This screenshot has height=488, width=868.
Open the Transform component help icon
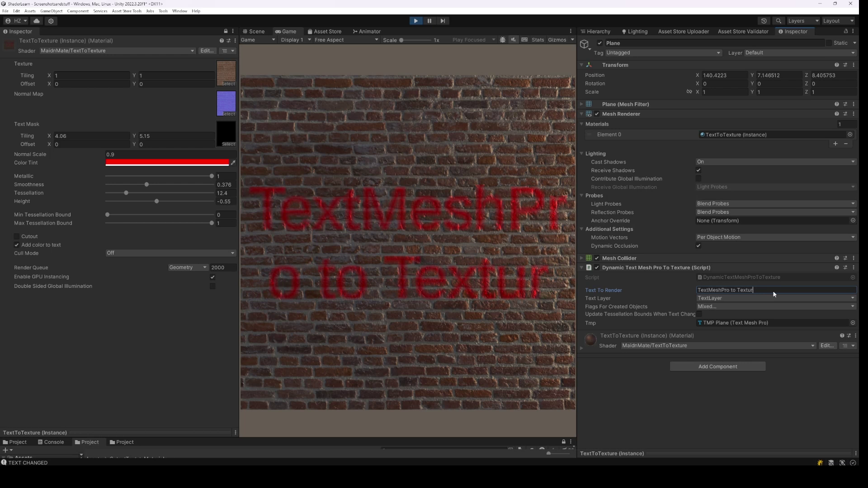pos(836,65)
